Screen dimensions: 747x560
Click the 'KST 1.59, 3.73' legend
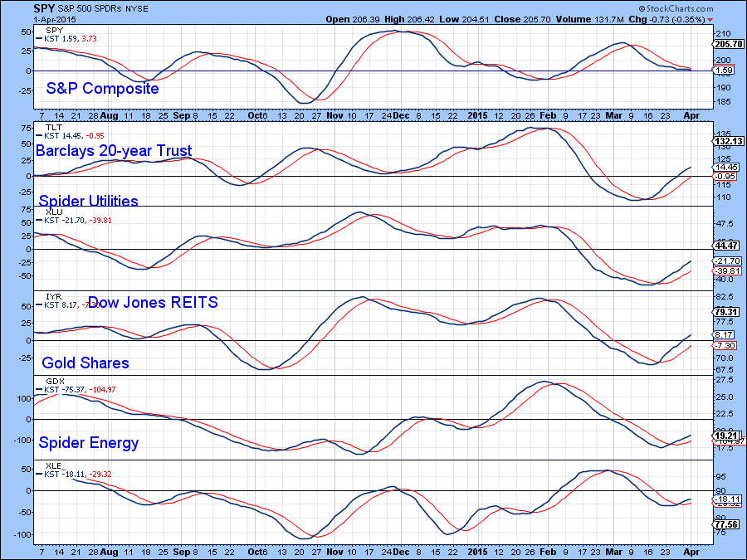[x=66, y=38]
